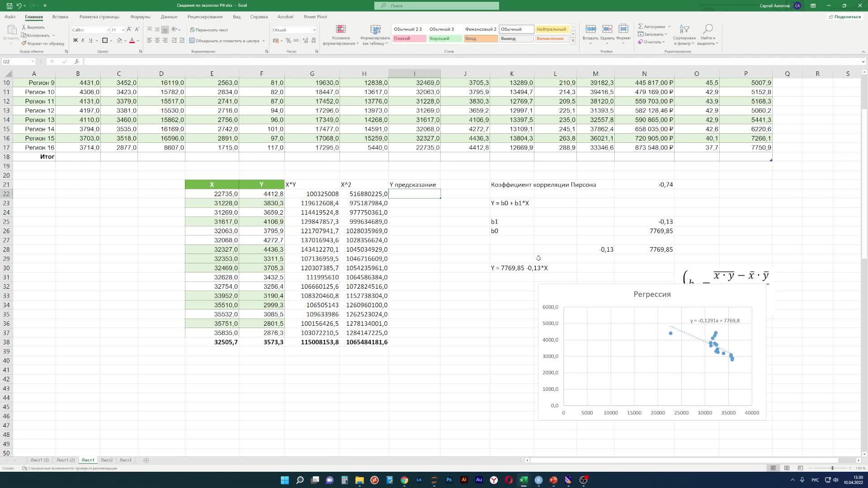Switch to sheet tab Лист1 (3)

point(39,460)
